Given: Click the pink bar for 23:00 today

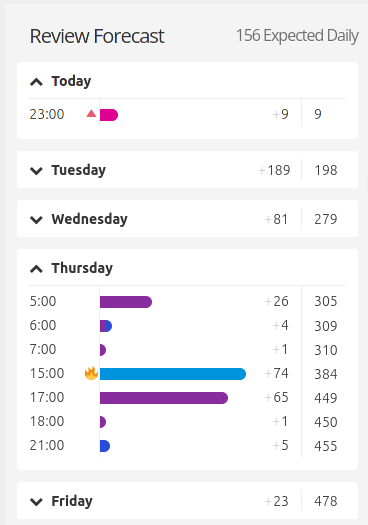Looking at the screenshot, I should 109,115.
